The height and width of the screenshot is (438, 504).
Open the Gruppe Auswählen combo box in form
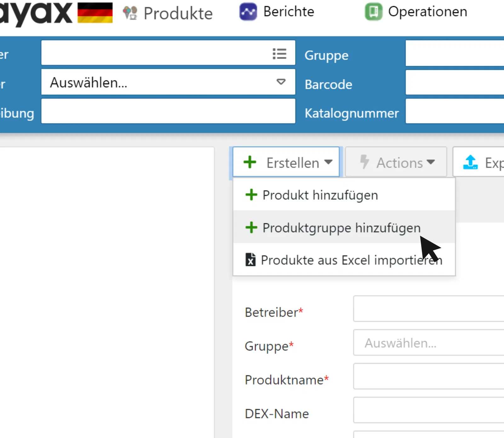(x=428, y=343)
